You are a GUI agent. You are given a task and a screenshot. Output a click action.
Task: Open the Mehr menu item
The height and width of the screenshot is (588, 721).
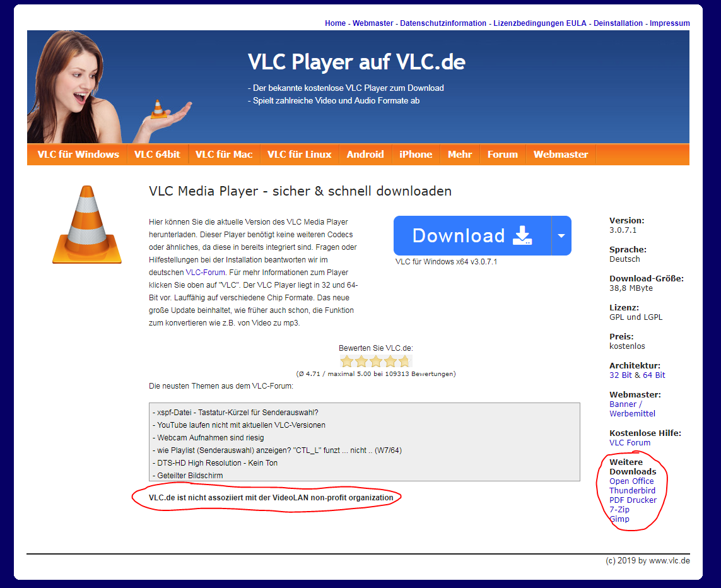pos(460,155)
